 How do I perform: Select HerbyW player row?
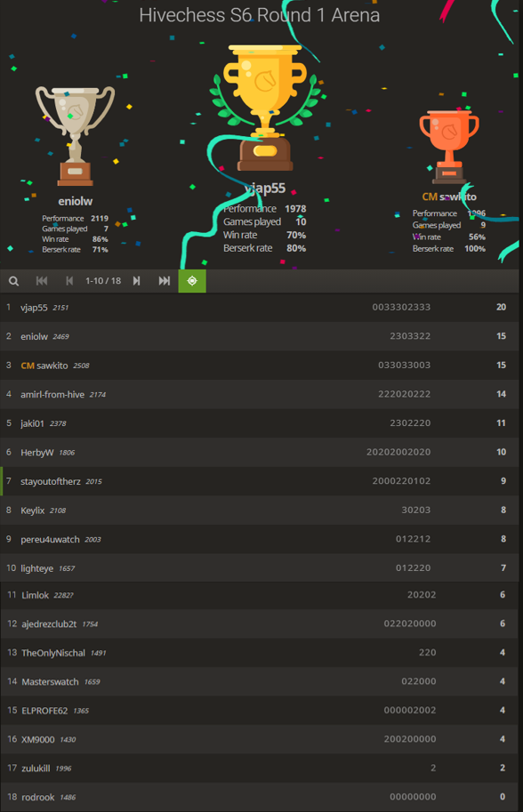click(x=260, y=453)
